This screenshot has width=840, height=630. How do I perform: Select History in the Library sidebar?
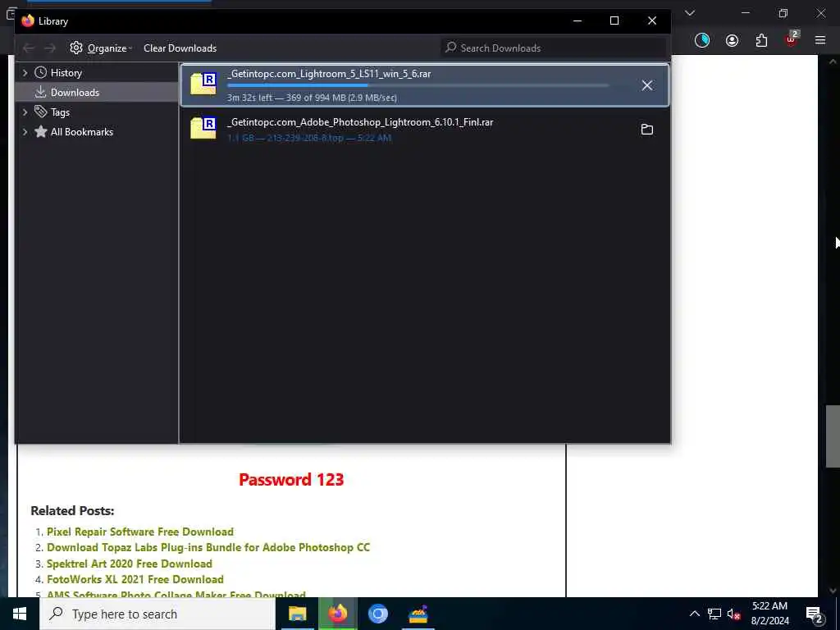66,73
